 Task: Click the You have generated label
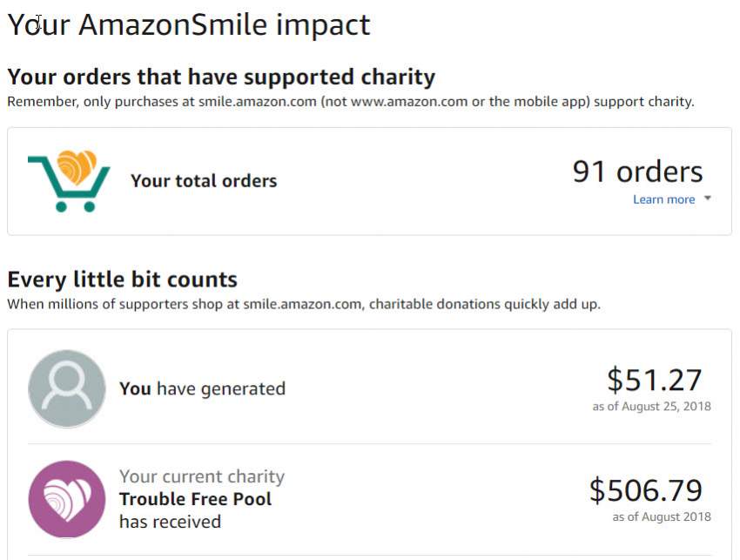click(x=203, y=388)
